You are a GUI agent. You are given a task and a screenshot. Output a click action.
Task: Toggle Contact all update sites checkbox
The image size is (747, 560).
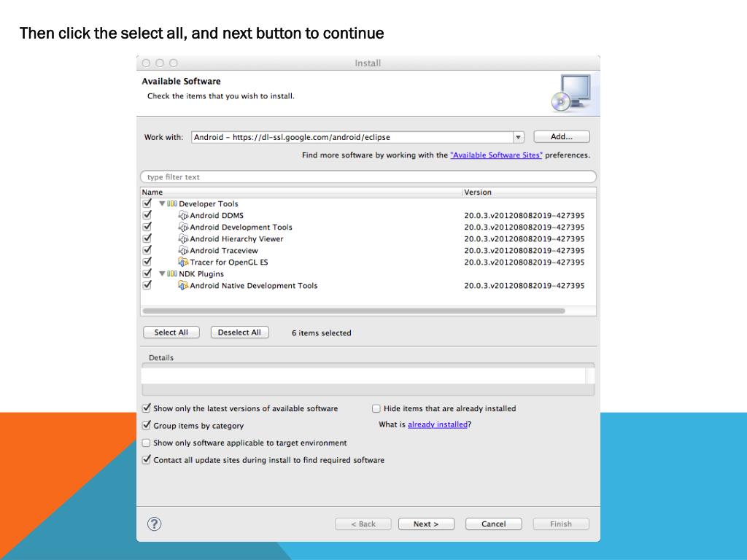click(146, 459)
